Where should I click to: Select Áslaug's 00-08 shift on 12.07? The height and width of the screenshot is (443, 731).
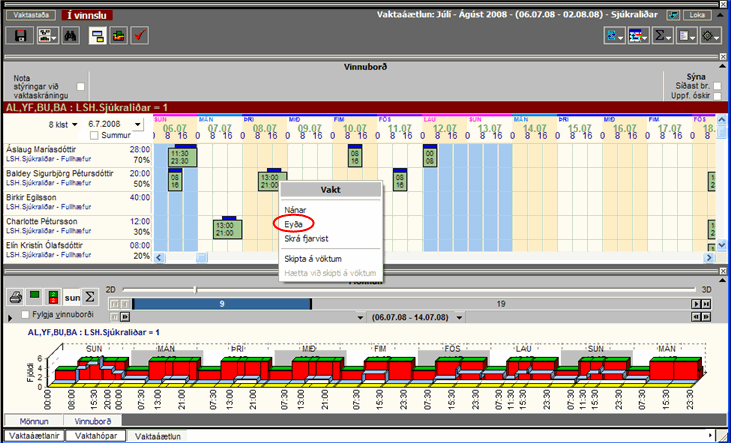(430, 157)
